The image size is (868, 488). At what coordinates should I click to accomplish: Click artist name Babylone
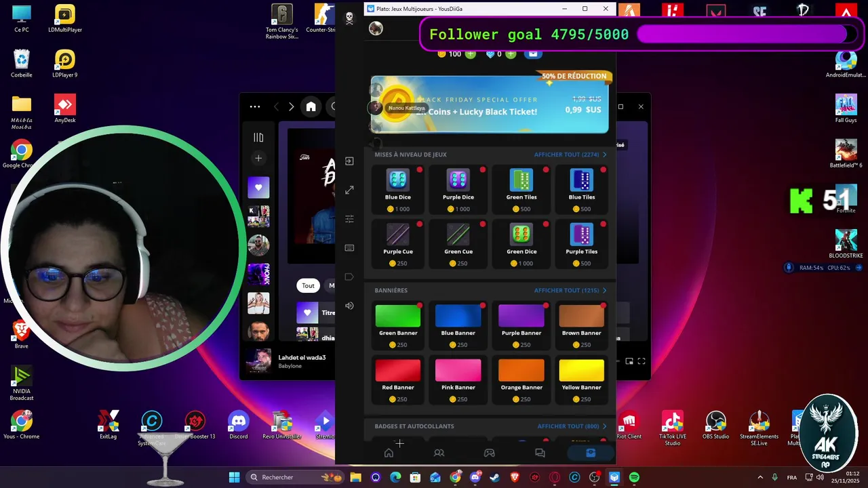point(290,366)
